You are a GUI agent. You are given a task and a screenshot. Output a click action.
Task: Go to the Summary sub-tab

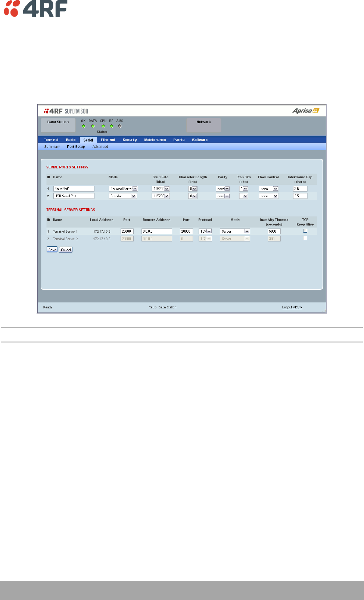pos(52,147)
